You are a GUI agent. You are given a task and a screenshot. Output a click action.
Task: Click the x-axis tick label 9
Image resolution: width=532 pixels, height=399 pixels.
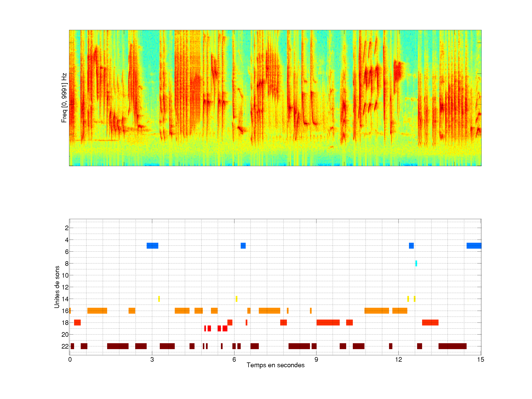click(x=316, y=359)
